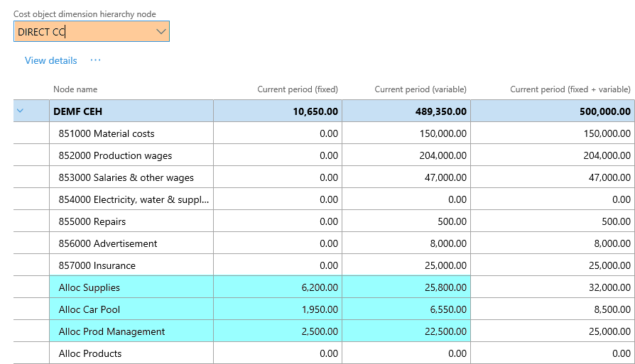This screenshot has width=635, height=364.
Task: Open the more options ellipsis menu
Action: click(95, 60)
